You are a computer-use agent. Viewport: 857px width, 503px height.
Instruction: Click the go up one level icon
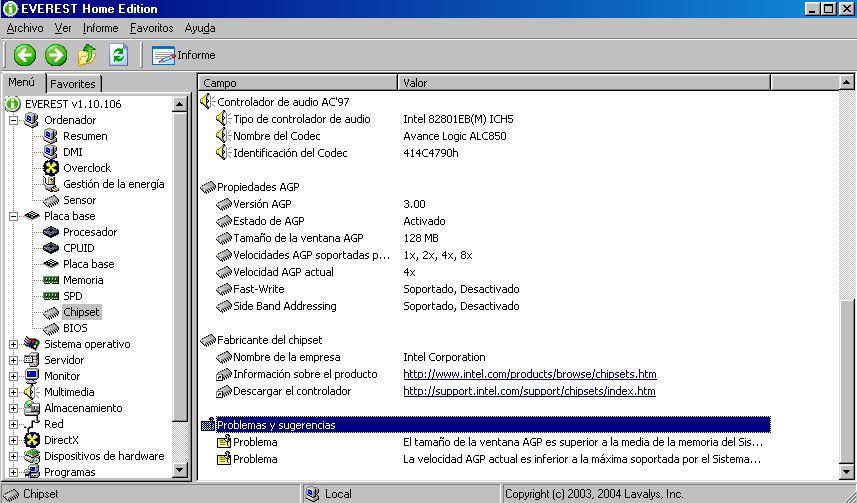87,55
